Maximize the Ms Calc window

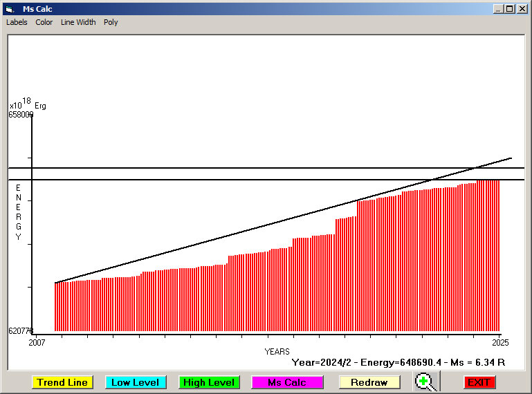pyautogui.click(x=510, y=9)
